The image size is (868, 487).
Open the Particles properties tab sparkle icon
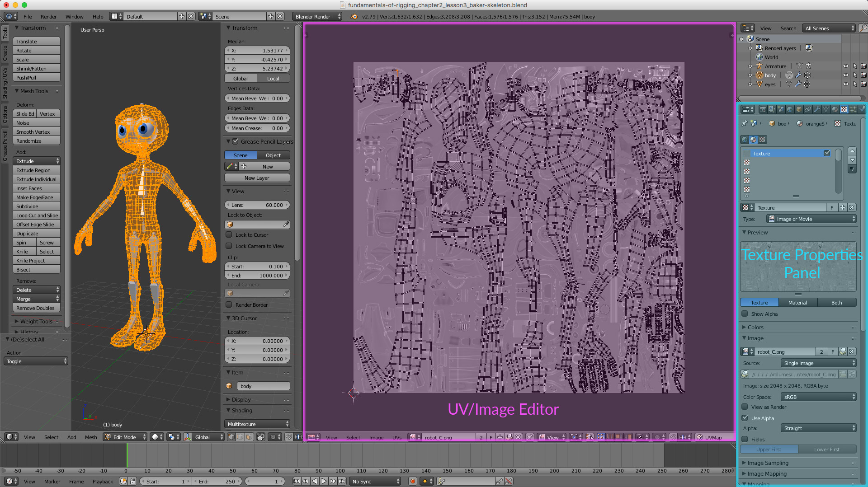853,109
